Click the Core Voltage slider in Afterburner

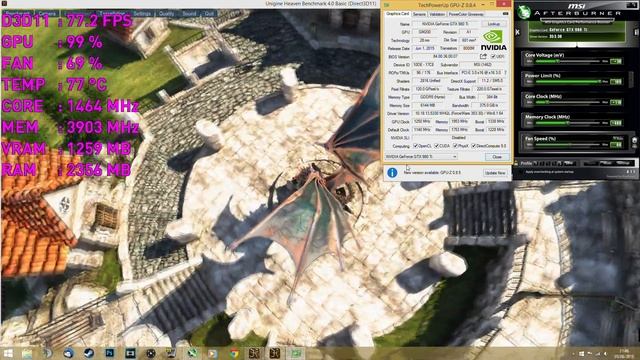tap(568, 61)
